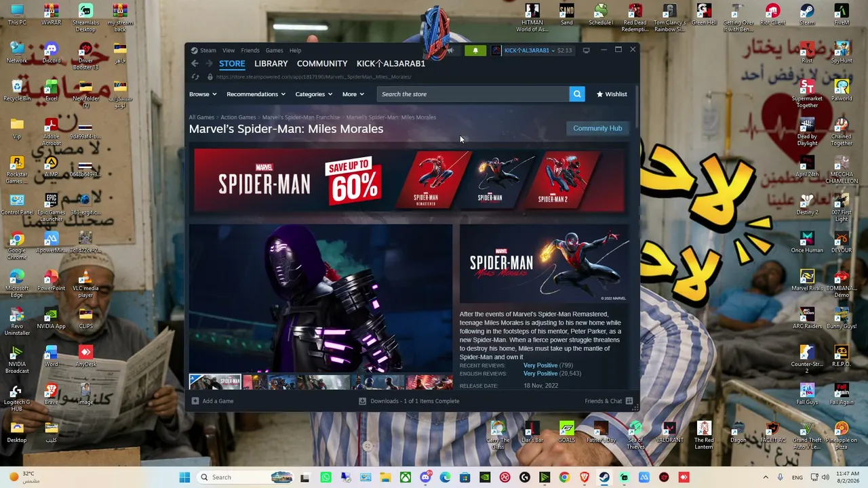Open the NVIDIA App desktop icon

(x=51, y=319)
